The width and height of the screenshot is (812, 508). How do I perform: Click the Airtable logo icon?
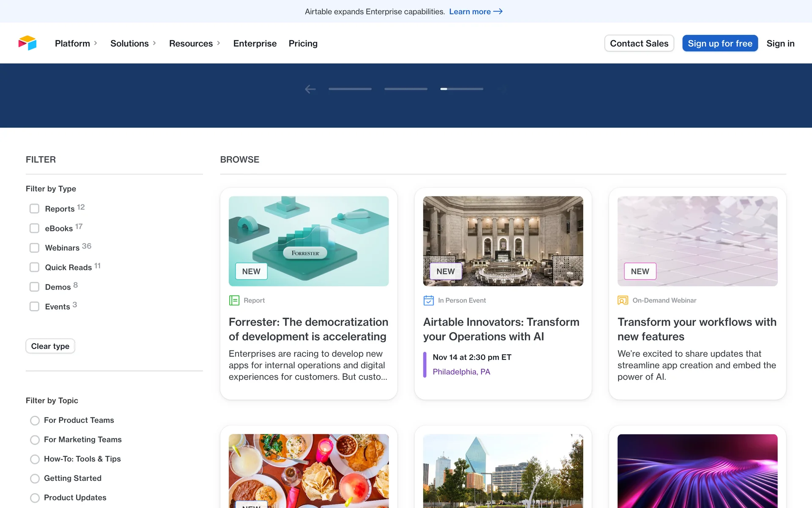(x=27, y=43)
